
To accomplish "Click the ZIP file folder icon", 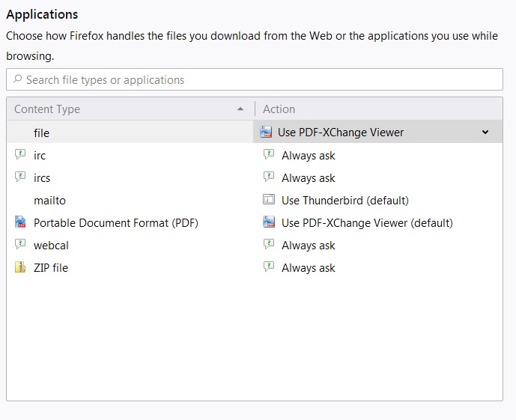I will click(20, 267).
